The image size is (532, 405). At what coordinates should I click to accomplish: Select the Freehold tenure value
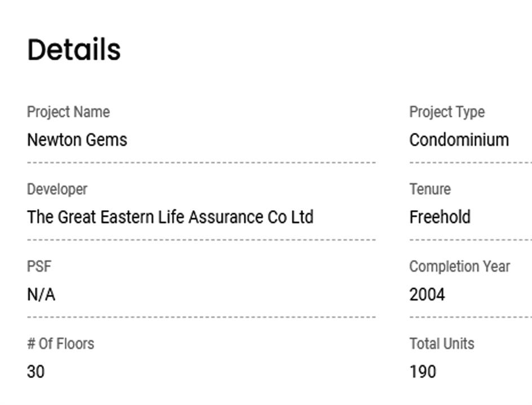[x=440, y=217]
